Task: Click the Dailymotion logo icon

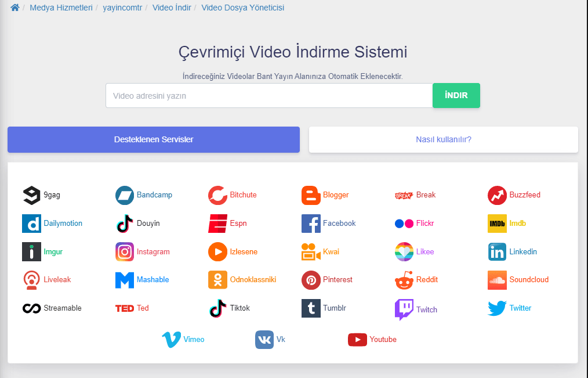Action: (31, 224)
